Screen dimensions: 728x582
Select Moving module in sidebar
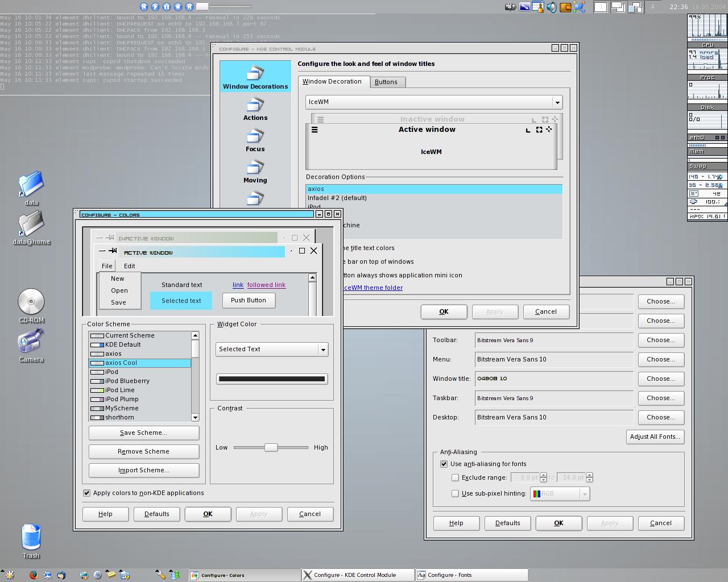[x=255, y=171]
